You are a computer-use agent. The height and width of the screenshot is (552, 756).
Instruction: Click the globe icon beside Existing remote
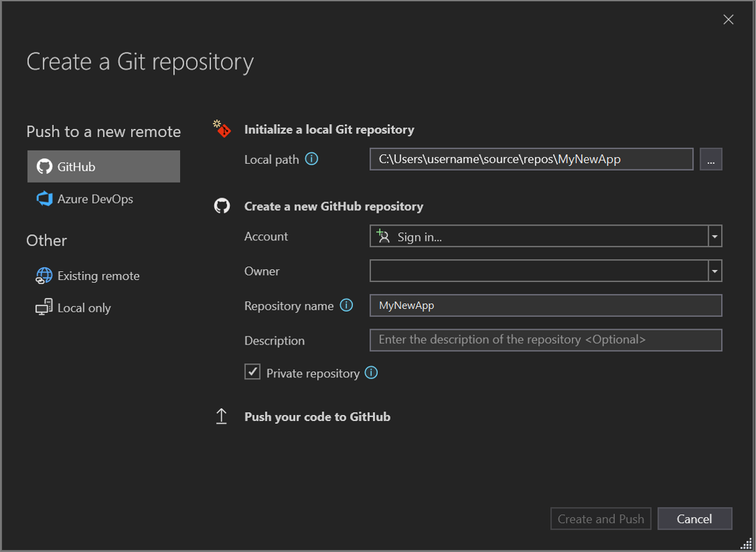(43, 275)
